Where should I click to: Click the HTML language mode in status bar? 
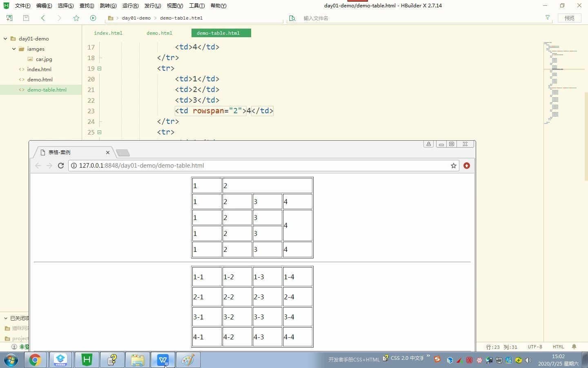coord(558,347)
